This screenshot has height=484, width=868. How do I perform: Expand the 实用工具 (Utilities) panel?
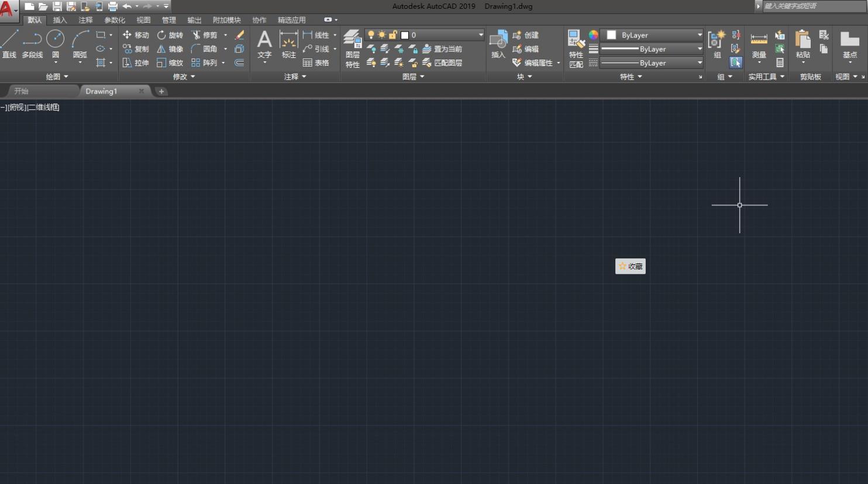(x=766, y=77)
